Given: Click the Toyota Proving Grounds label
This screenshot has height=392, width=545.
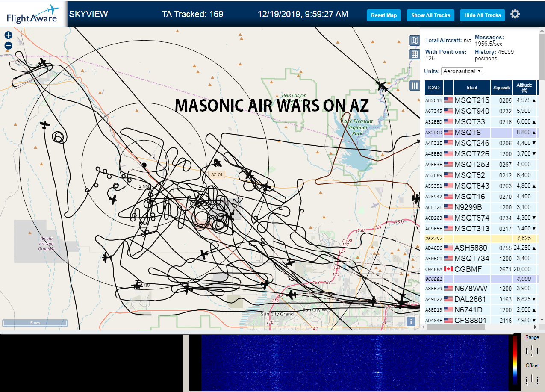Looking at the screenshot, I should (47, 244).
